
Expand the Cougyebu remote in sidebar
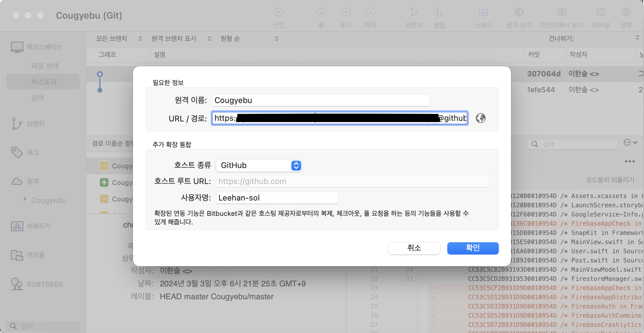[x=25, y=199]
